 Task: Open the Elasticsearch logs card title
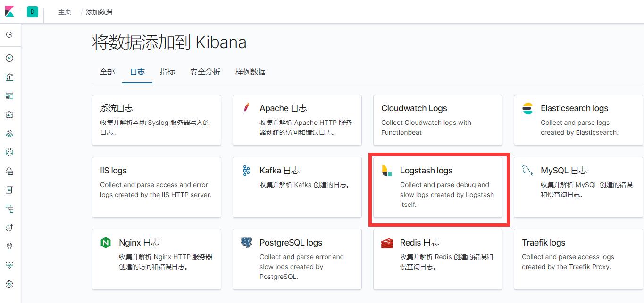575,108
